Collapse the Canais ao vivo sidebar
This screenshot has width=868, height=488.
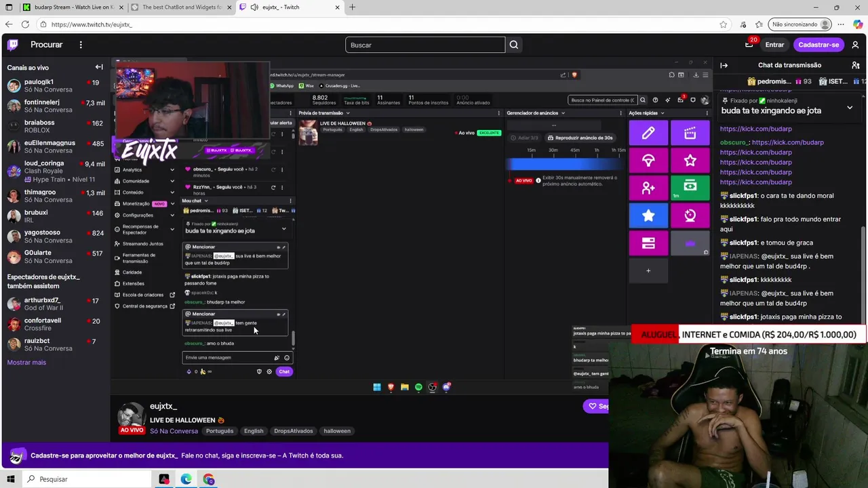click(x=99, y=67)
